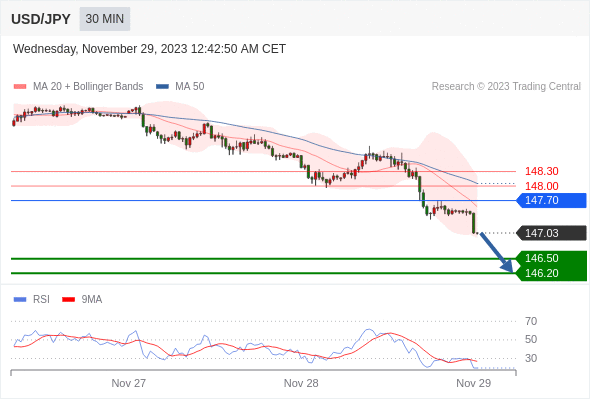The width and height of the screenshot is (590, 400).
Task: Click the 148.00 resistance level label
Action: tap(541, 186)
